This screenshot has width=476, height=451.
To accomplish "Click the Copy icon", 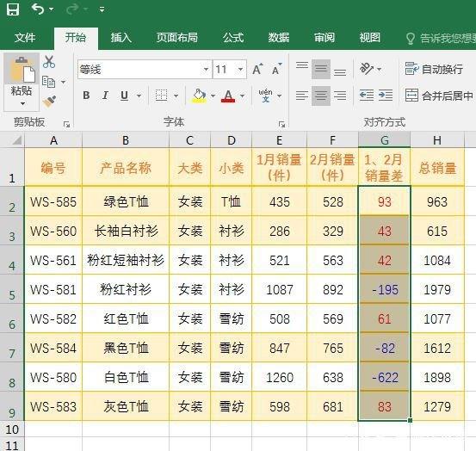I will [x=48, y=82].
